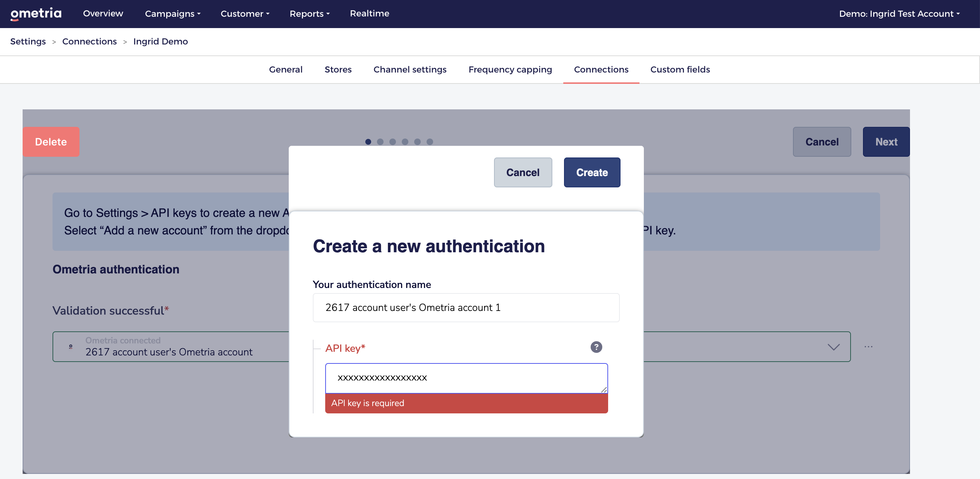This screenshot has width=980, height=479.
Task: Switch to the Frequency capping tab
Action: [x=510, y=70]
